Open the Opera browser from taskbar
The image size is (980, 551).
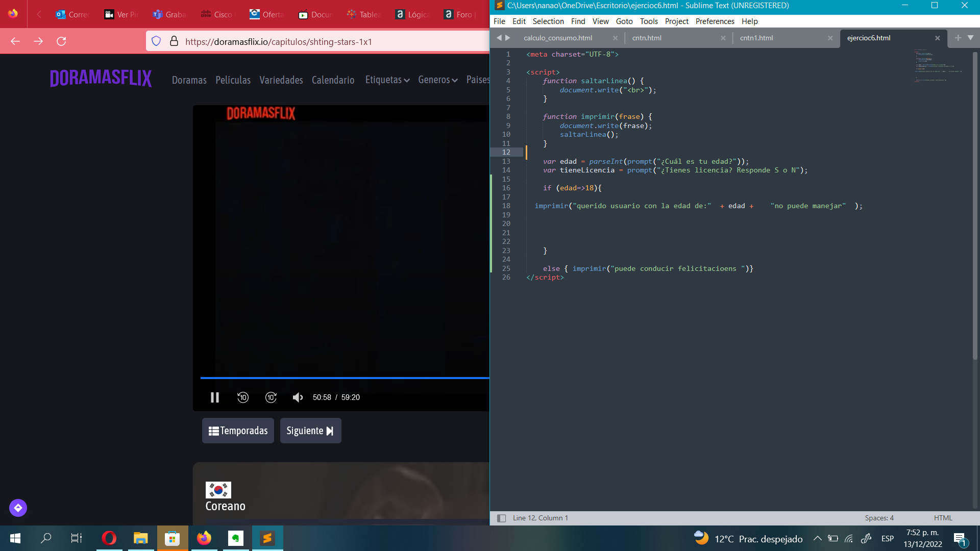[109, 538]
